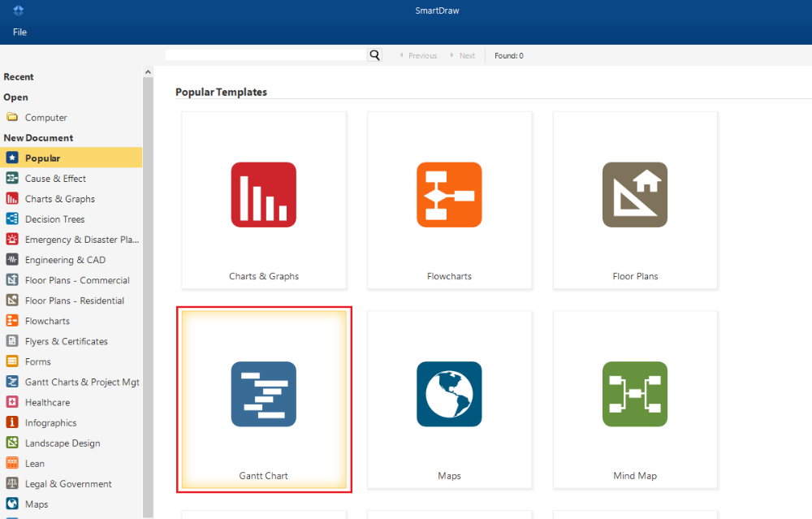Open the File menu
Image resolution: width=812 pixels, height=519 pixels.
19,32
